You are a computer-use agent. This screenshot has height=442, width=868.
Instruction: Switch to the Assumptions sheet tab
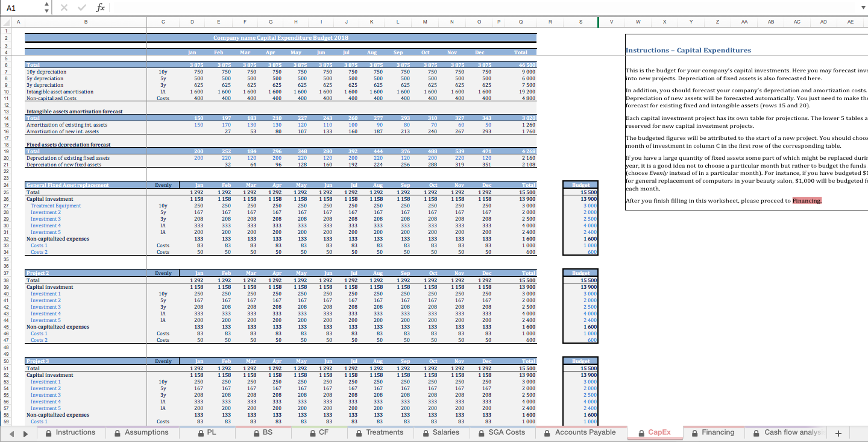point(142,432)
